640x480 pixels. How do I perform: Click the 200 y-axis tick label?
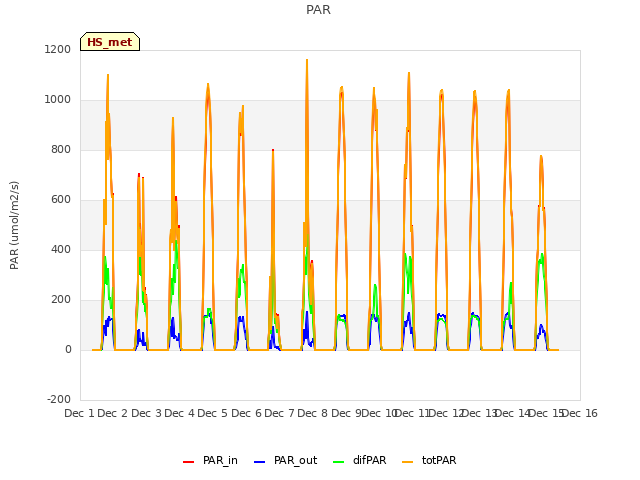[x=61, y=300]
